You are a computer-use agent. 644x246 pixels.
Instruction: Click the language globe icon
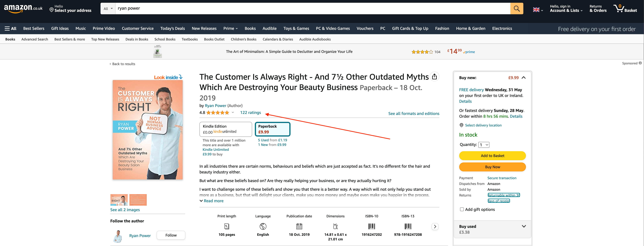(263, 226)
